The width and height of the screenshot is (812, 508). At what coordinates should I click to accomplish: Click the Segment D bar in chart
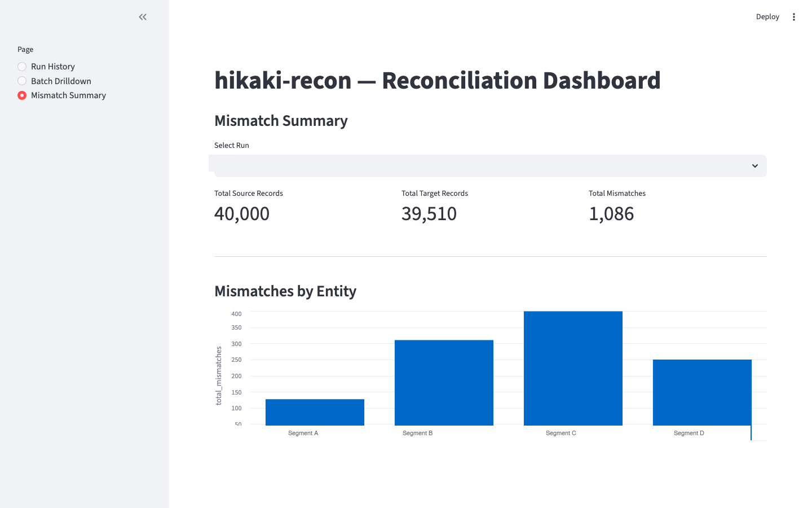[x=702, y=392]
